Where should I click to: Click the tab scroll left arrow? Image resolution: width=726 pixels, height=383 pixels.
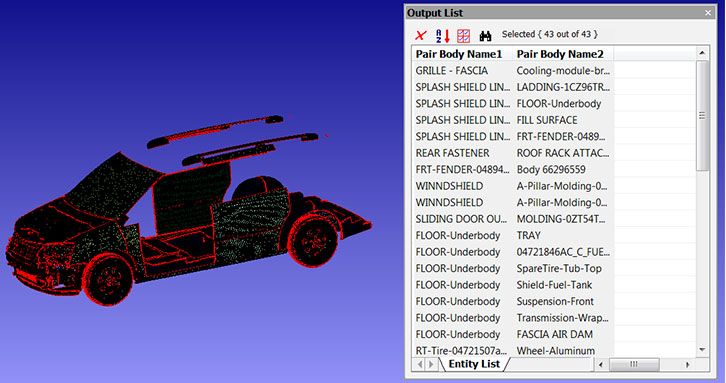coord(420,364)
